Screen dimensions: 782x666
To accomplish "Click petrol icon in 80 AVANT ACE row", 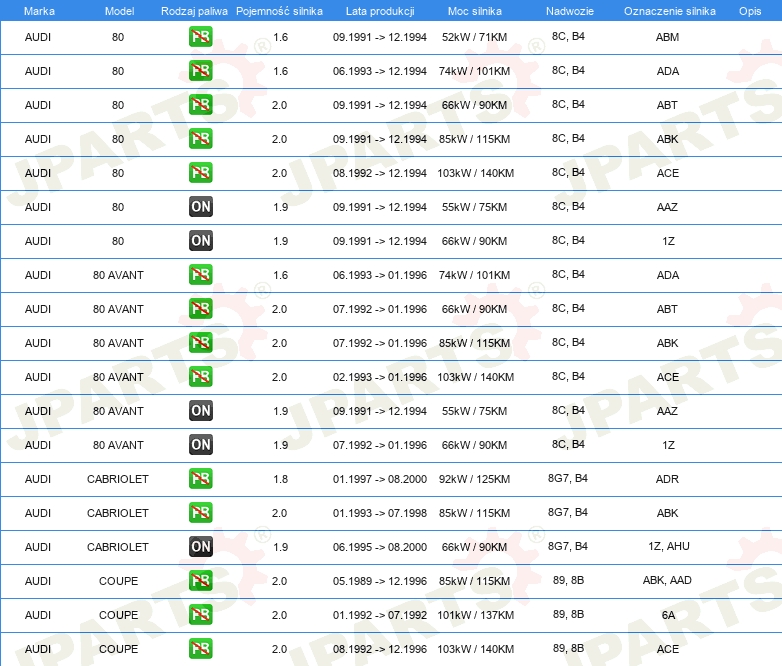I will (x=200, y=377).
